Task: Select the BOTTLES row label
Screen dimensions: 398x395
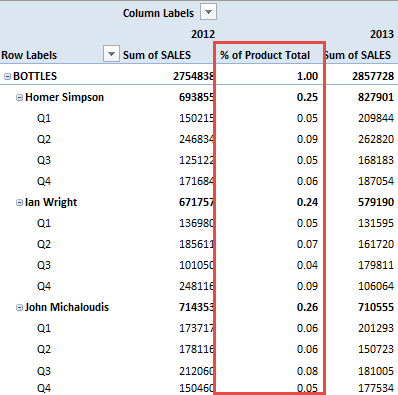Action: [x=35, y=76]
